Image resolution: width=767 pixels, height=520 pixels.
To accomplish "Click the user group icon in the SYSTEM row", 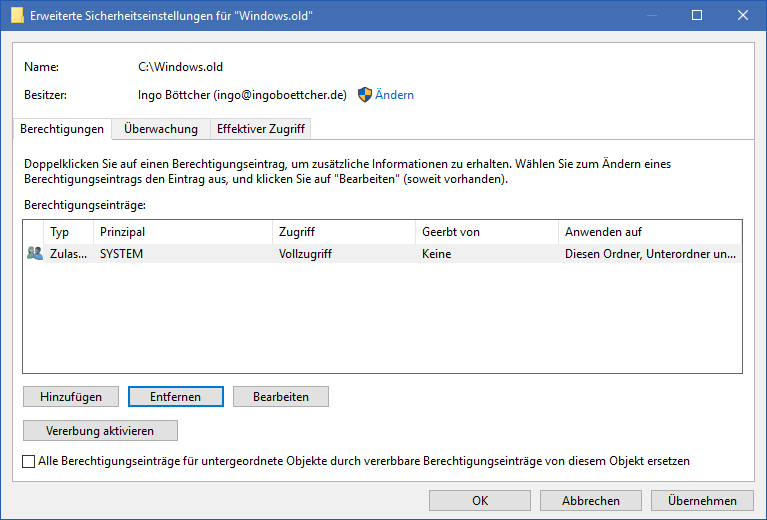I will point(34,253).
